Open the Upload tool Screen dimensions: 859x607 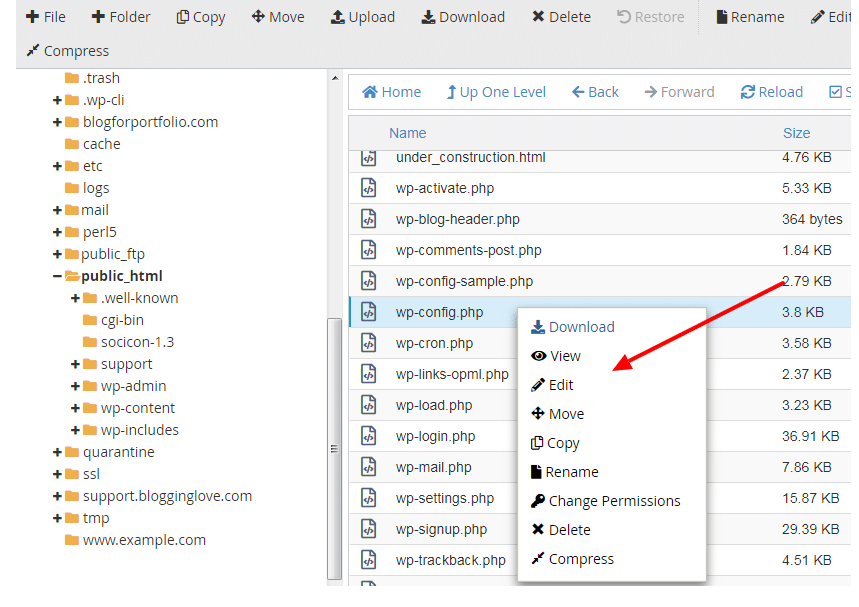(x=363, y=18)
